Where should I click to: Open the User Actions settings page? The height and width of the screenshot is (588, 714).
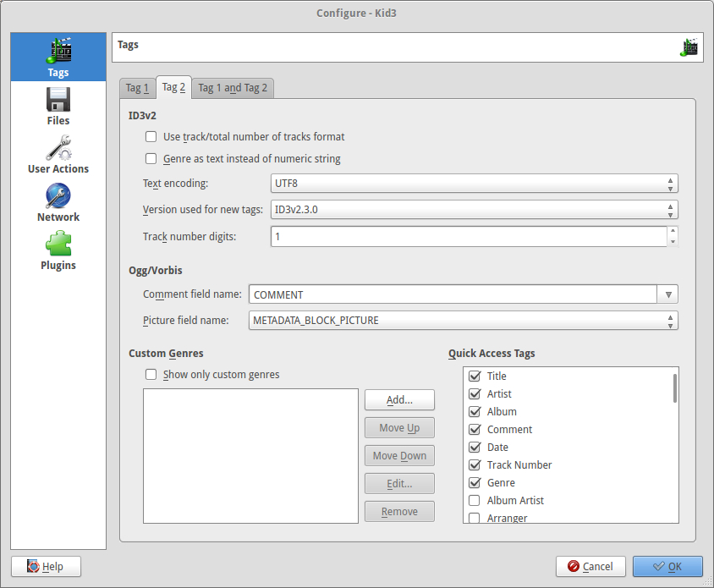58,154
